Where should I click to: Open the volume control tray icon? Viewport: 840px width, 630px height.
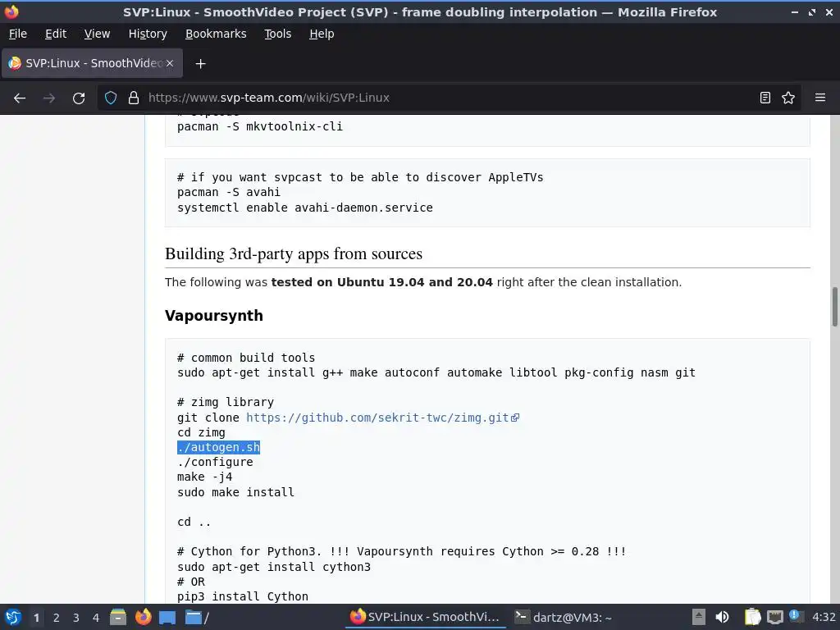point(722,617)
